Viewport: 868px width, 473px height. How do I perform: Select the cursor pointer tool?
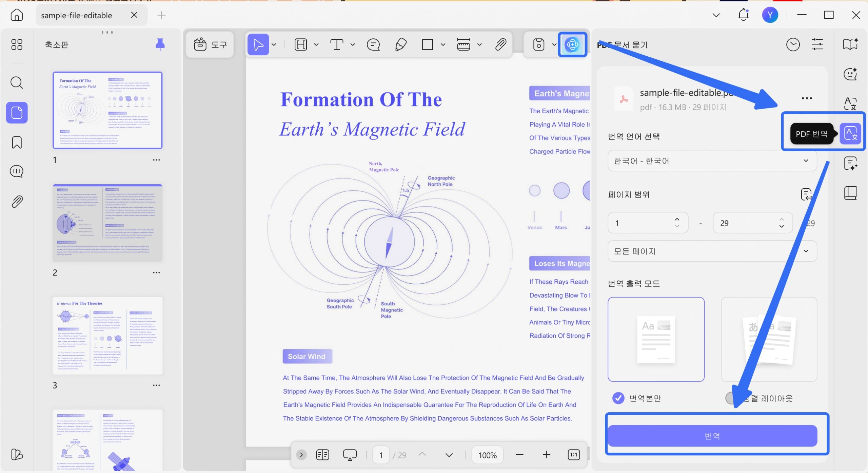(x=258, y=44)
